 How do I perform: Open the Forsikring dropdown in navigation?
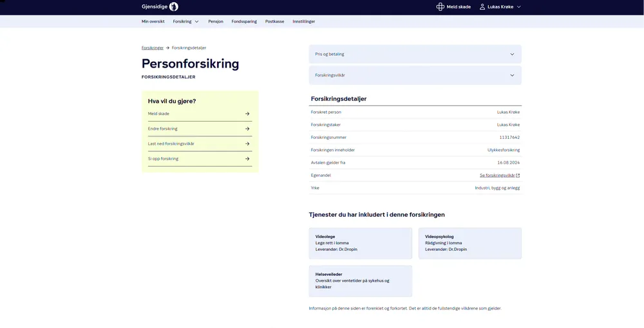click(185, 21)
